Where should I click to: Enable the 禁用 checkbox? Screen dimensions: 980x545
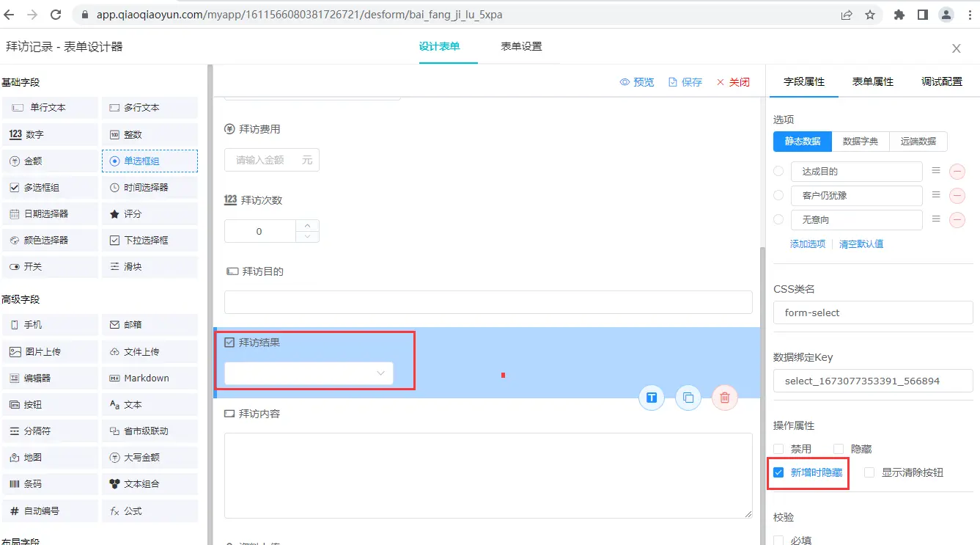pyautogui.click(x=778, y=449)
